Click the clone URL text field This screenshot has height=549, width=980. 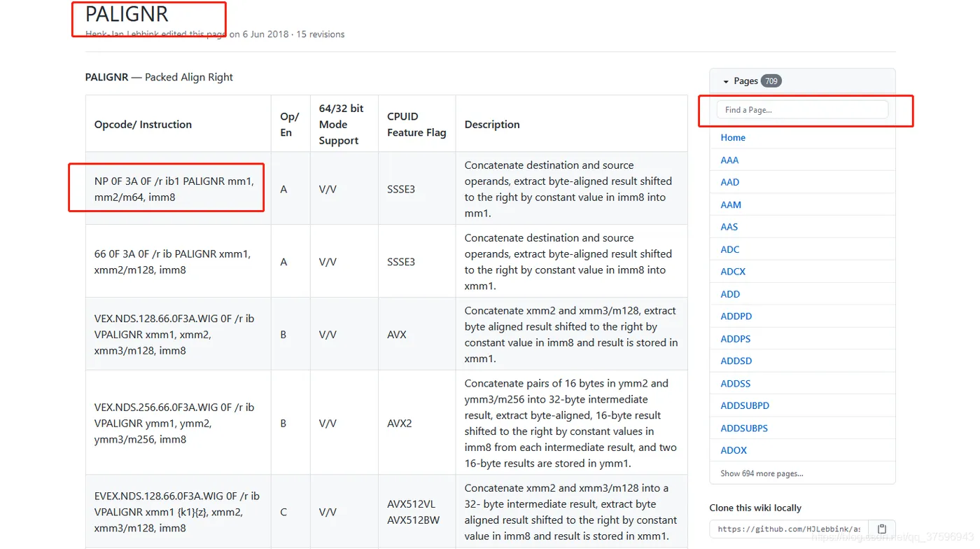pyautogui.click(x=789, y=529)
